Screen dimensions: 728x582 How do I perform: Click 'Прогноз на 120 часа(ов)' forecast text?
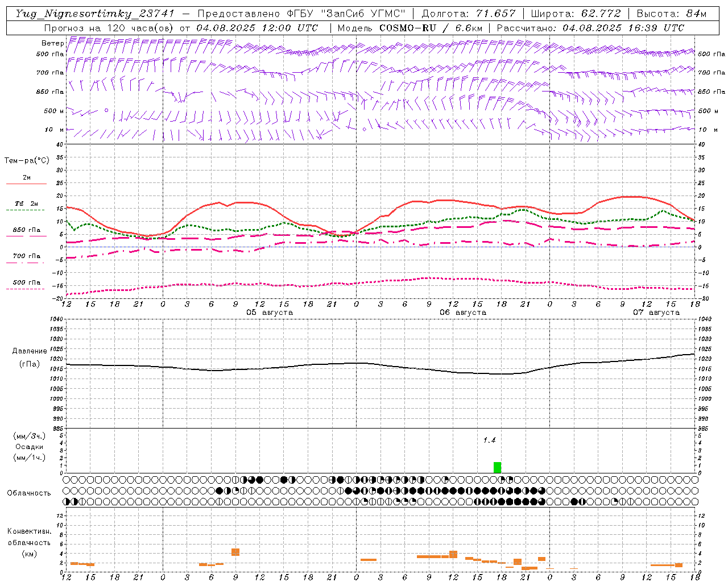(109, 28)
